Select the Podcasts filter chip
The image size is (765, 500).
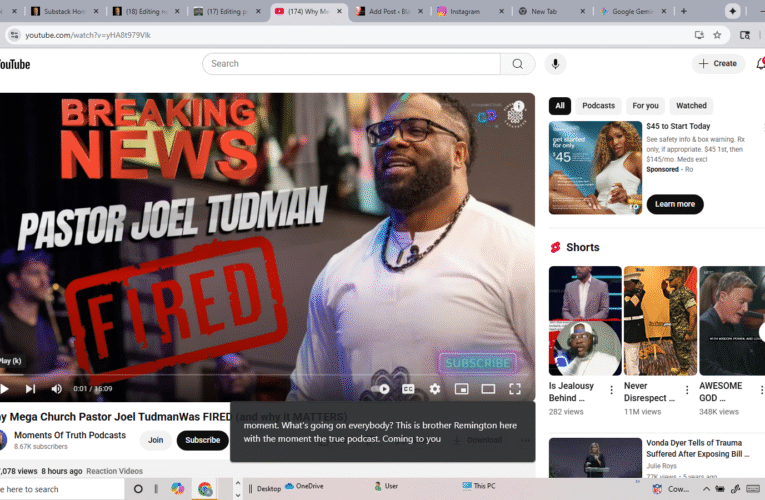click(598, 105)
